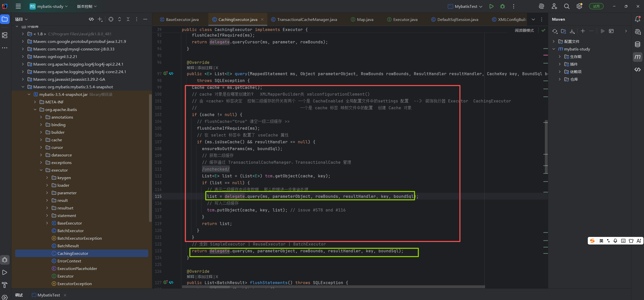Switch to TransactionalCacheManager.java tab
This screenshot has height=300, width=644.
point(304,19)
